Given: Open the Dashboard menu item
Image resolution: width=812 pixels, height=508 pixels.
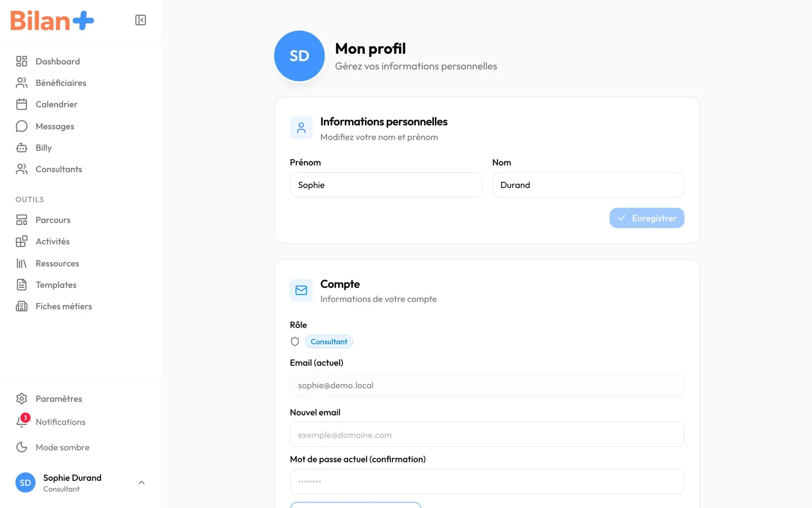Looking at the screenshot, I should [x=81, y=61].
